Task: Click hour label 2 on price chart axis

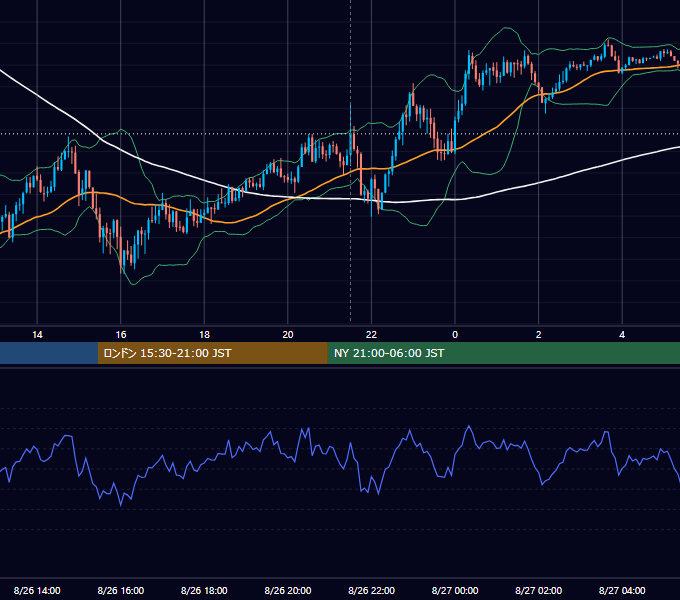Action: click(539, 334)
